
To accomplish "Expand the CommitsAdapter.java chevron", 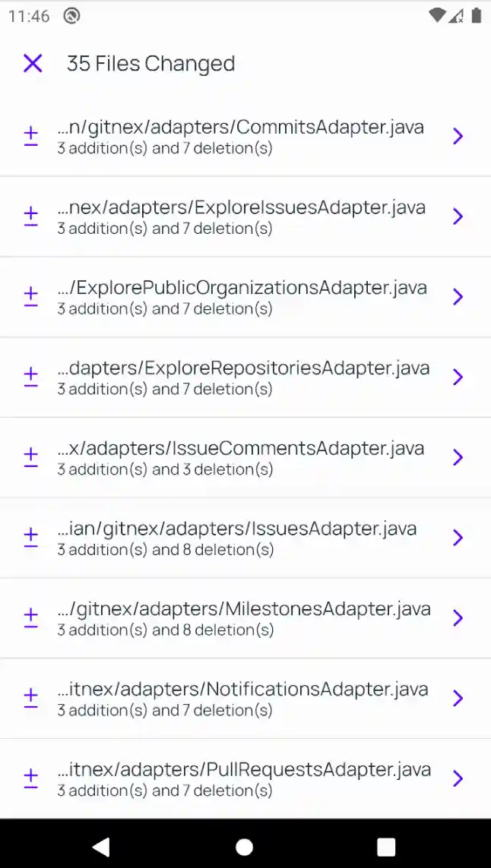I will pyautogui.click(x=458, y=137).
